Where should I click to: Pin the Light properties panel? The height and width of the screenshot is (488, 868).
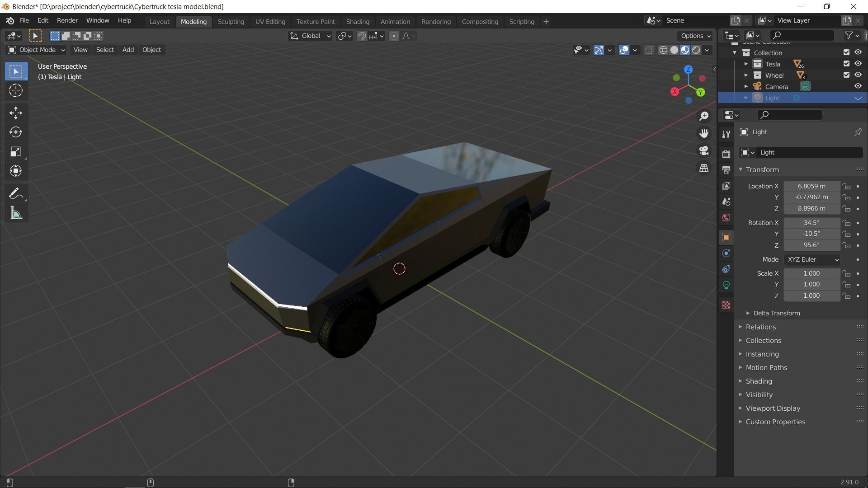(858, 132)
